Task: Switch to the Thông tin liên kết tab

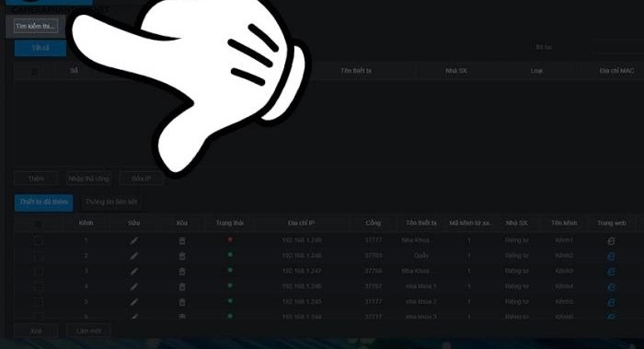Action: pyautogui.click(x=111, y=203)
